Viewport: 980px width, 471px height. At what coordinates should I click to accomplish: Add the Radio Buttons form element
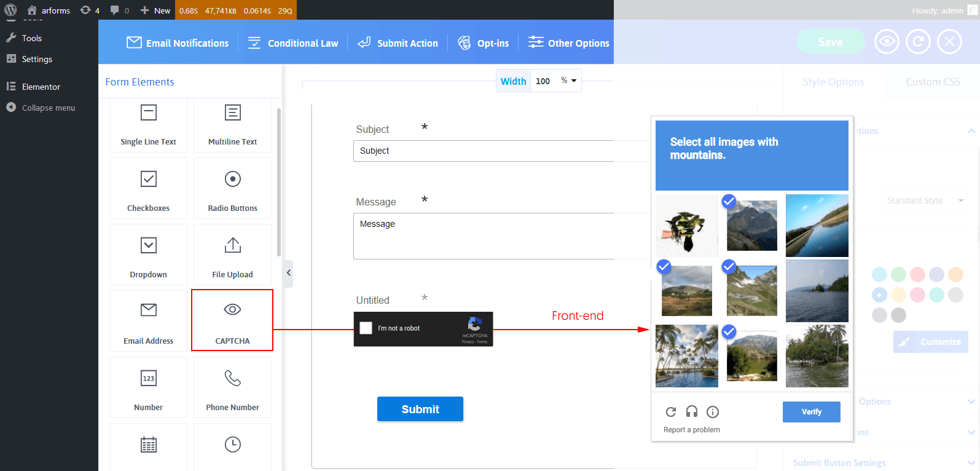click(x=232, y=188)
